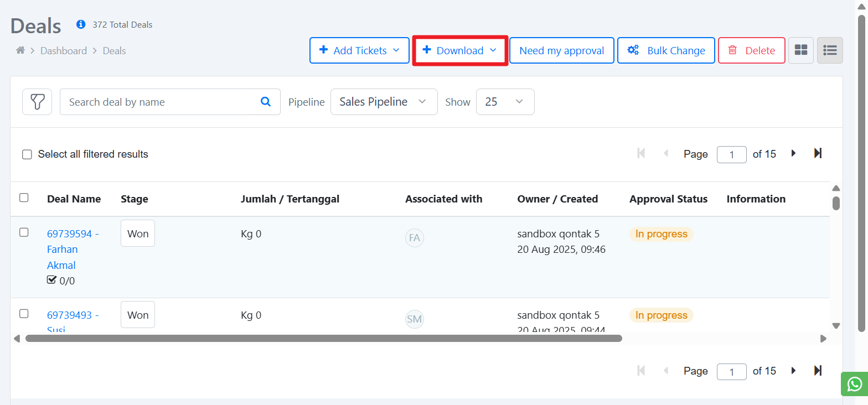
Task: Tick the table header select-all checkbox
Action: pos(24,198)
